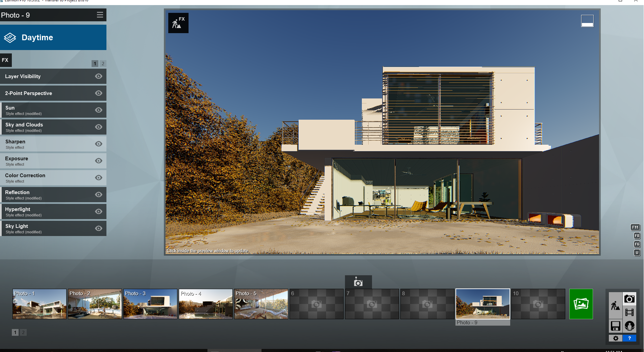The image size is (644, 352).
Task: Open Movie mode with the film strip icon
Action: click(x=629, y=312)
